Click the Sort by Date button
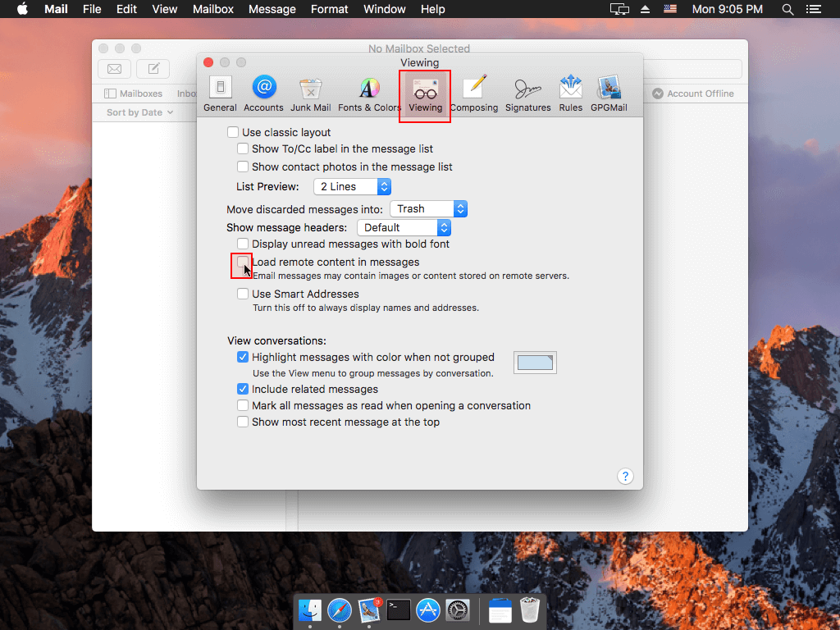Screen dimensions: 840x630 pos(139,112)
